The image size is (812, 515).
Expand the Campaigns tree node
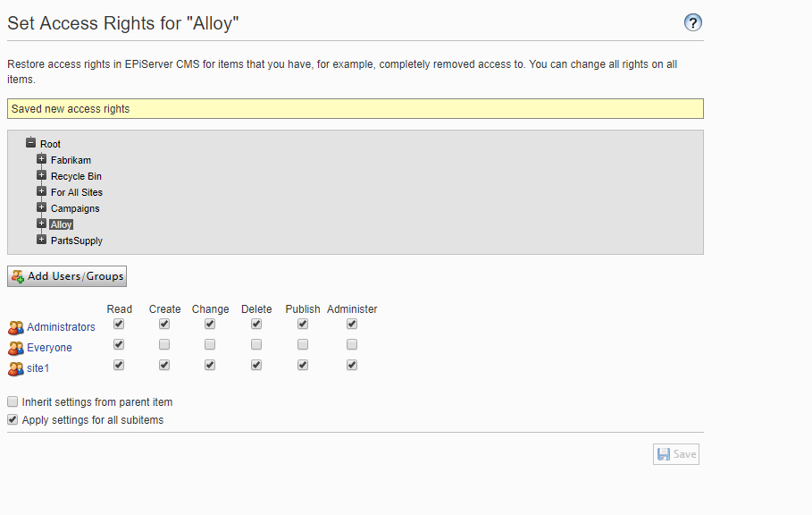pyautogui.click(x=41, y=207)
